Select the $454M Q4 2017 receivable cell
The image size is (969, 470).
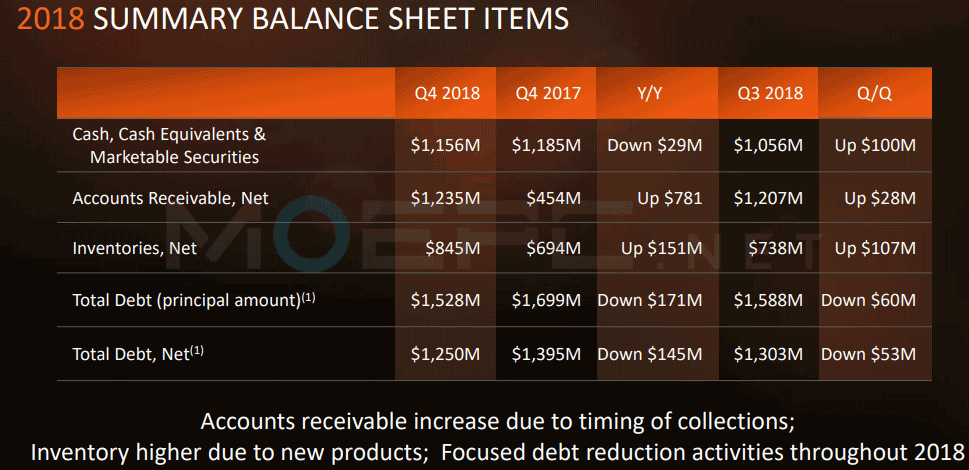(552, 198)
